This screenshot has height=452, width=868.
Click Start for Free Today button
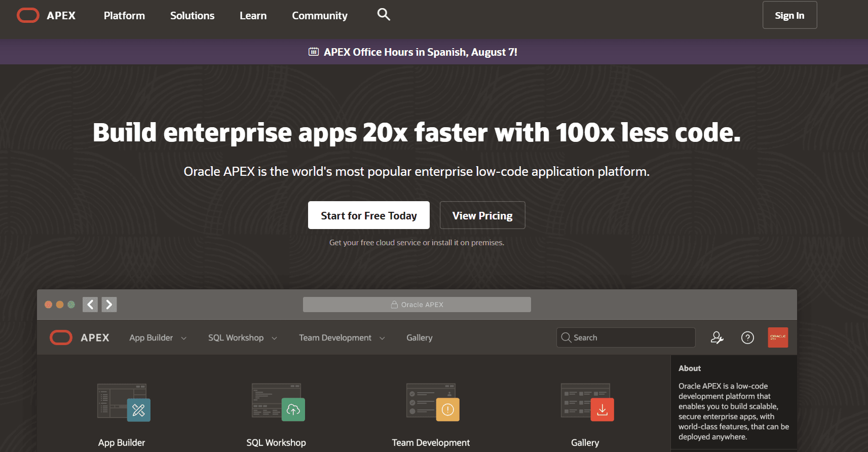369,215
